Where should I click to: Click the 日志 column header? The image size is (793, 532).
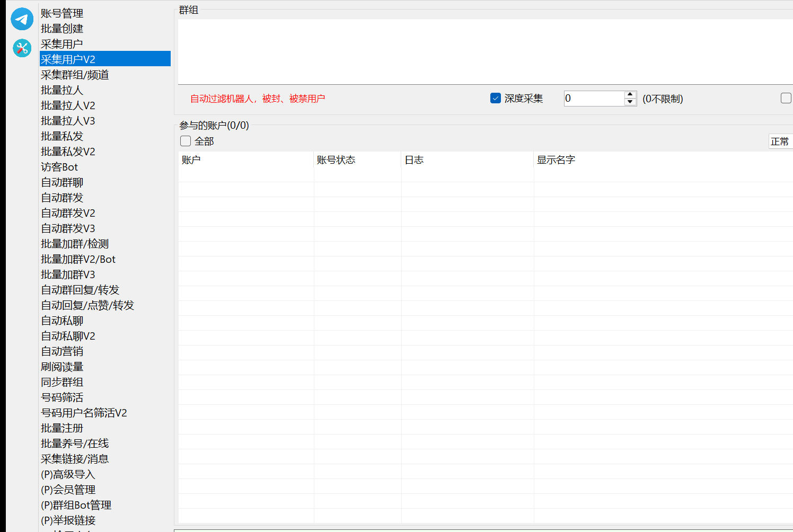(468, 160)
